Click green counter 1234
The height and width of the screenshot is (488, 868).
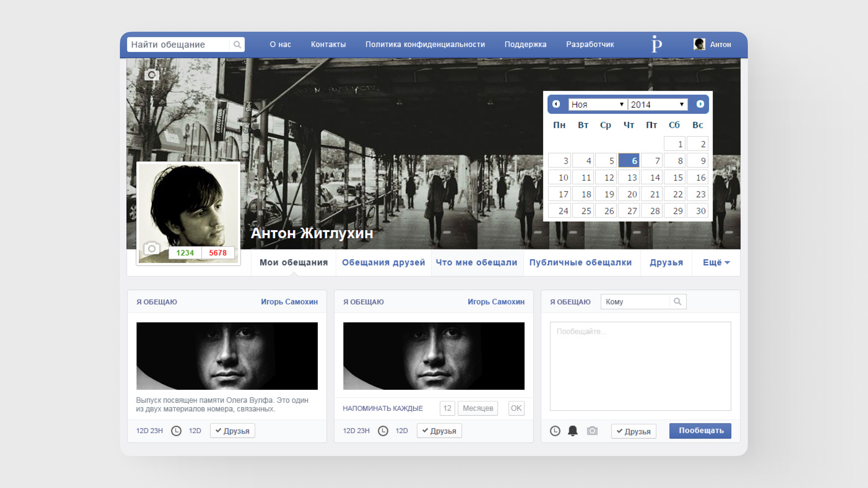185,253
